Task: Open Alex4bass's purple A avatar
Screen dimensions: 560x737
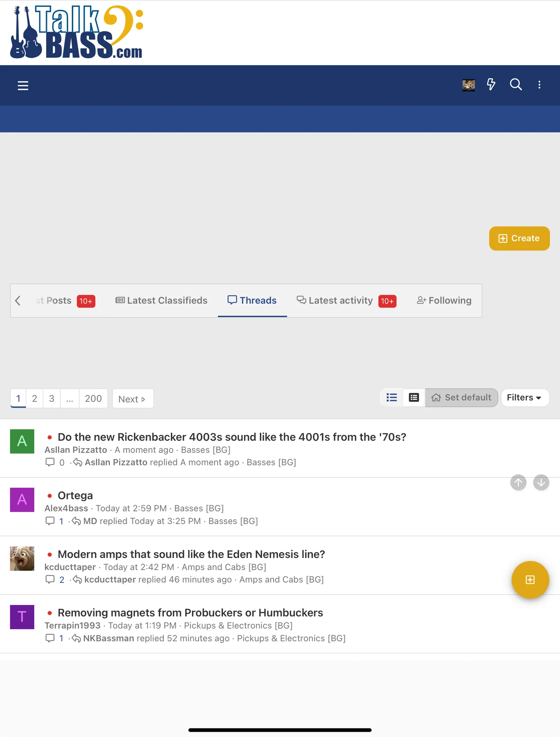Action: coord(22,500)
